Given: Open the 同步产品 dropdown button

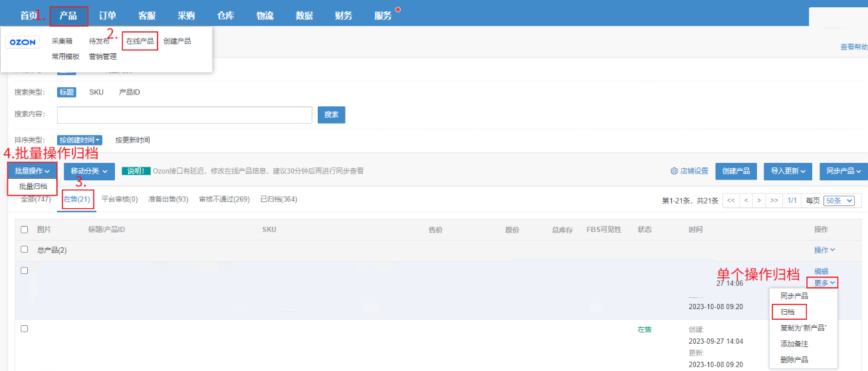Looking at the screenshot, I should [x=843, y=171].
